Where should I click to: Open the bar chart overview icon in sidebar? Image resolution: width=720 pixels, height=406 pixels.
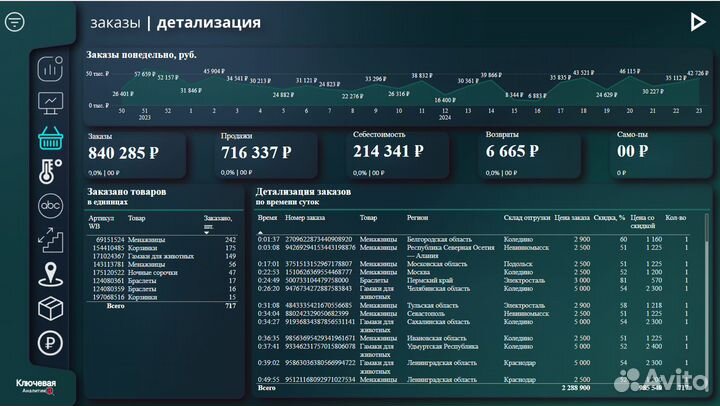click(50, 69)
